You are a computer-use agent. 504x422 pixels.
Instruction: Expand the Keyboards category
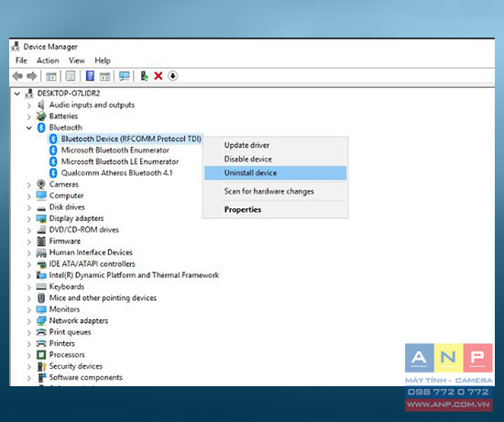tap(29, 287)
